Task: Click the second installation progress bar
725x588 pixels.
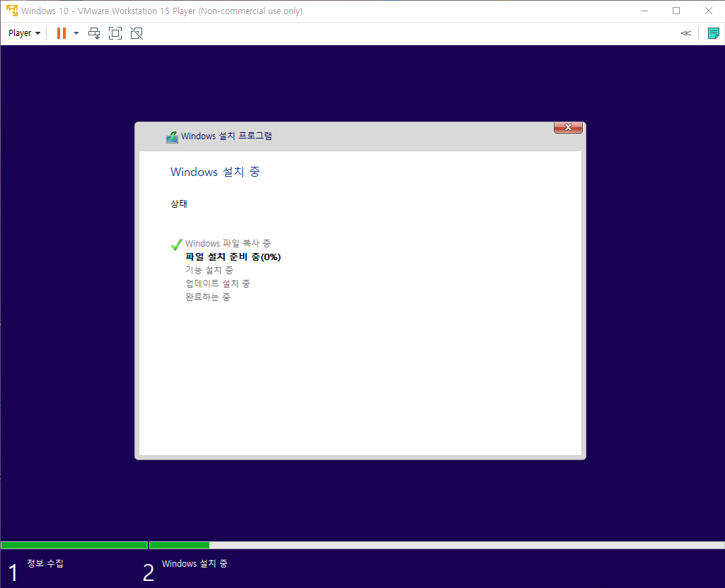Action: [437, 545]
